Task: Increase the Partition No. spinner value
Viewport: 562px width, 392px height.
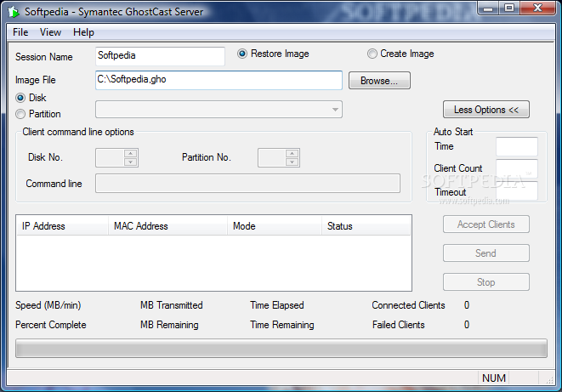Action: pos(292,153)
